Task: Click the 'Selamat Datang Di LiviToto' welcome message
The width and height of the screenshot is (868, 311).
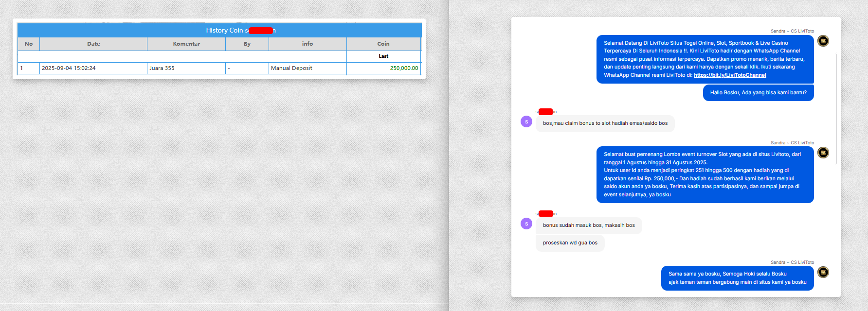Action: [x=705, y=59]
